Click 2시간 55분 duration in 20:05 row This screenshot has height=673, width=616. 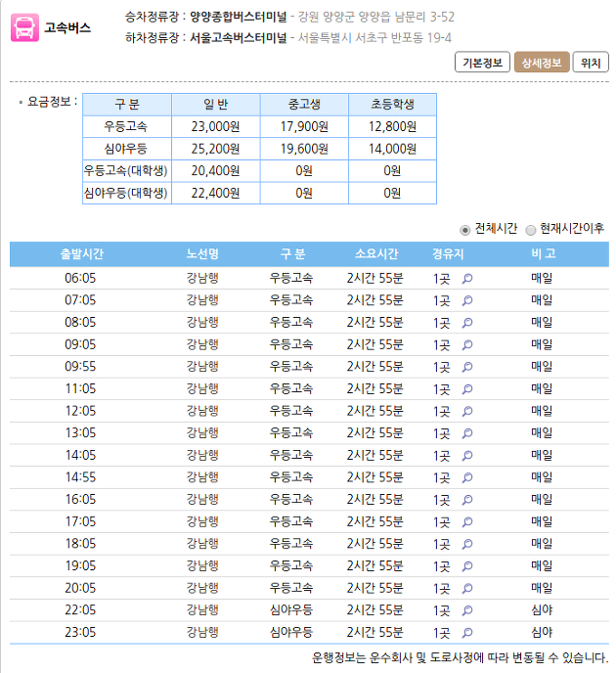click(374, 588)
